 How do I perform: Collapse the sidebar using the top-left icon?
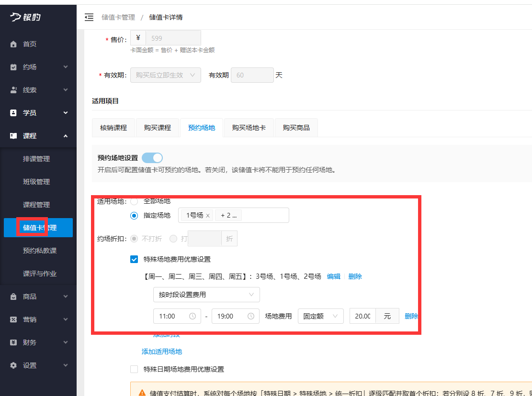[x=89, y=17]
